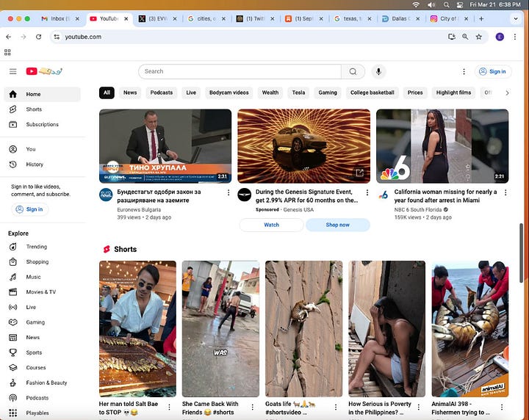The height and width of the screenshot is (420, 529).
Task: Open Subscriptions in the sidebar
Action: tap(42, 124)
